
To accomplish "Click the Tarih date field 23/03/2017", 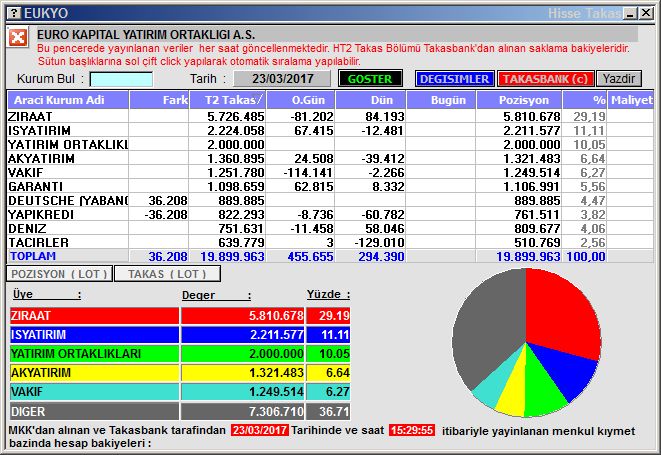I will pos(282,79).
